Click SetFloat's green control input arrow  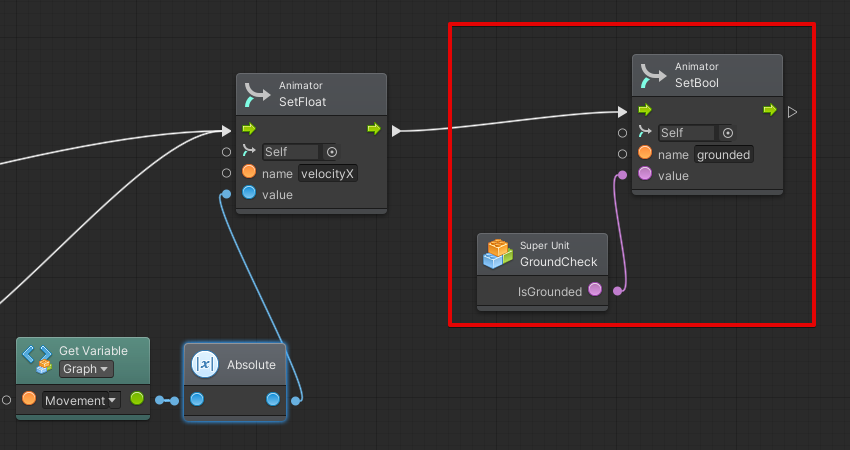[x=248, y=129]
